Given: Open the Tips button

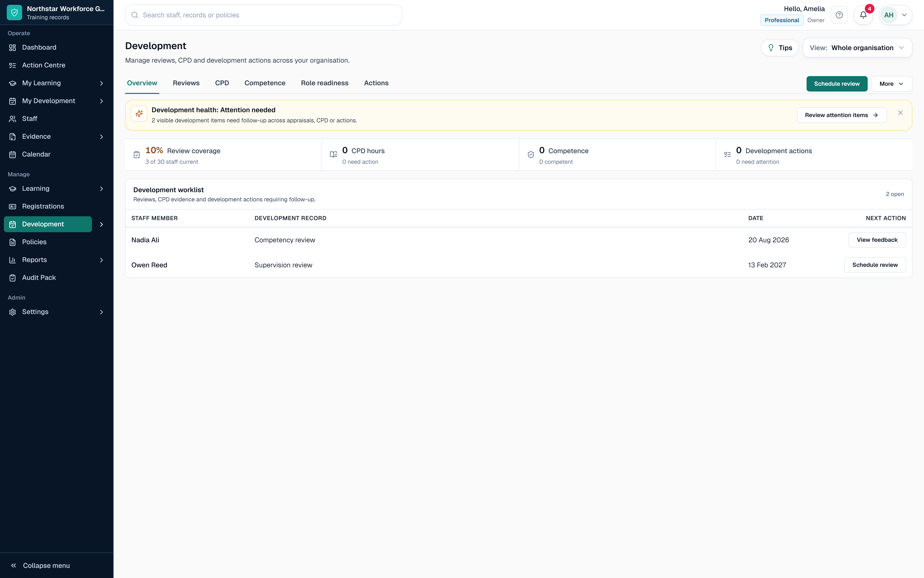Looking at the screenshot, I should [780, 48].
